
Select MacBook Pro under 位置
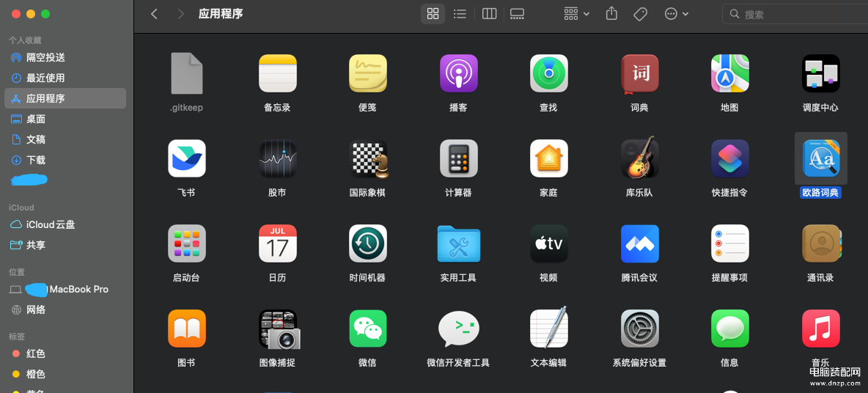(x=65, y=290)
